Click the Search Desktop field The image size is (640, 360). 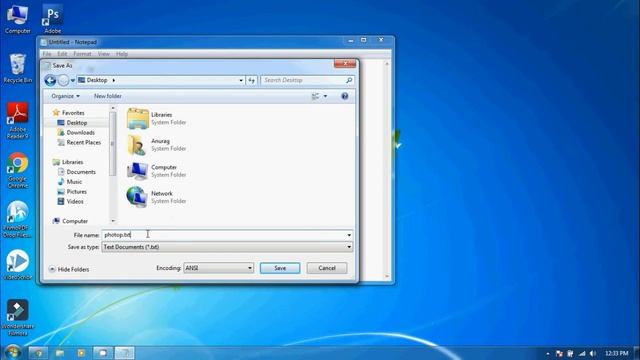pos(303,80)
